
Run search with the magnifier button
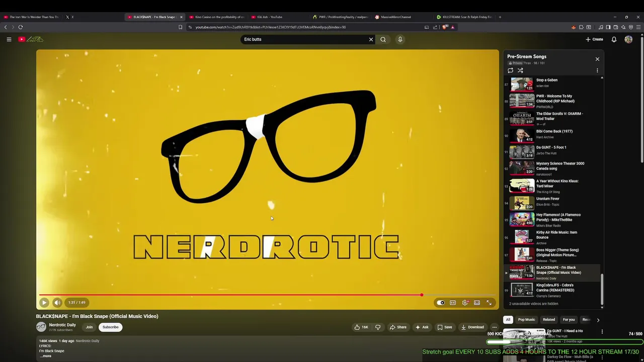pyautogui.click(x=383, y=39)
